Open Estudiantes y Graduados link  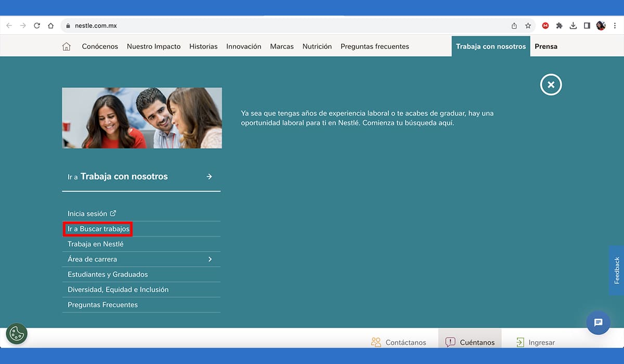coord(108,274)
